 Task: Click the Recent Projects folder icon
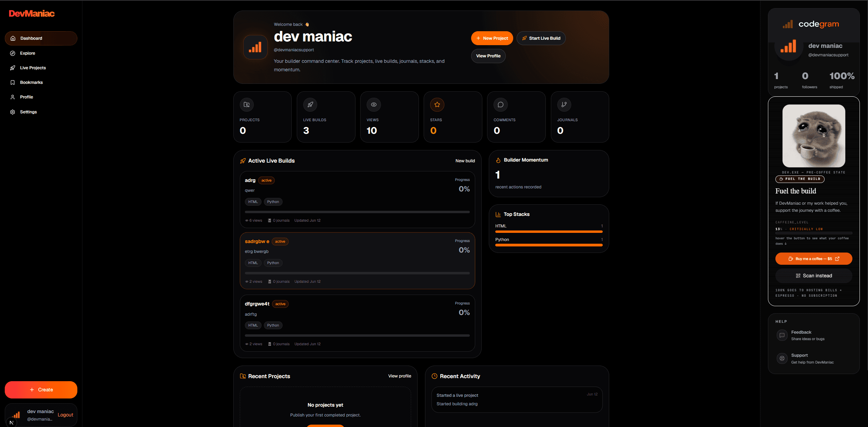click(243, 376)
